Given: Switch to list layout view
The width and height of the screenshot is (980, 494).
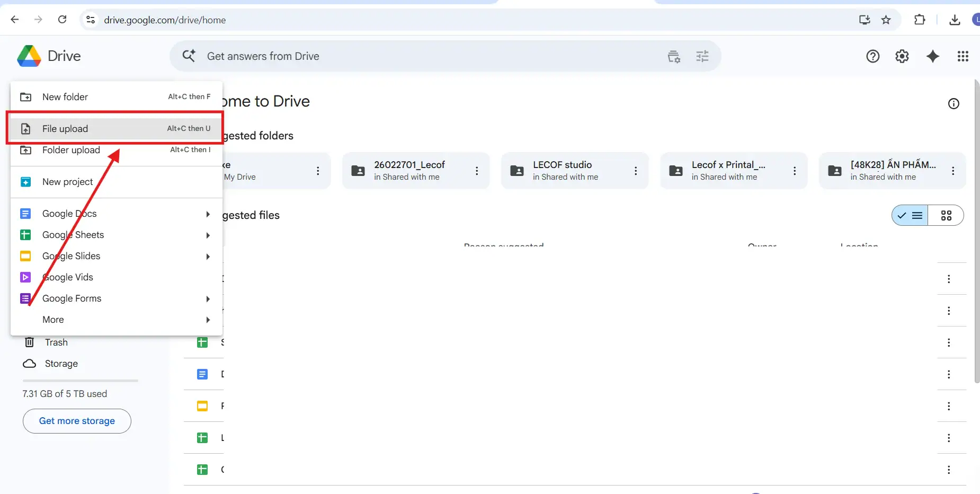Looking at the screenshot, I should [x=910, y=215].
